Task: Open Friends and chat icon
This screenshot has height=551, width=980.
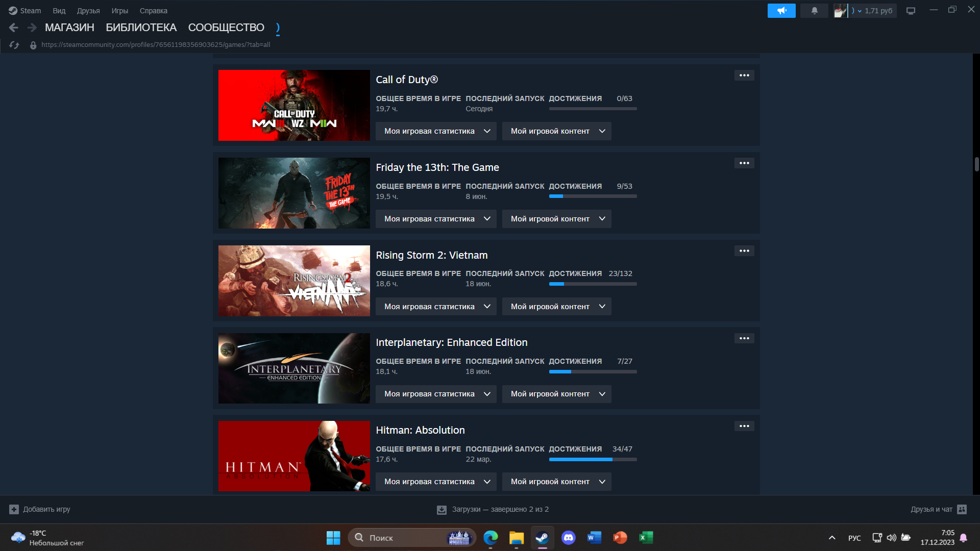Action: pos(962,509)
